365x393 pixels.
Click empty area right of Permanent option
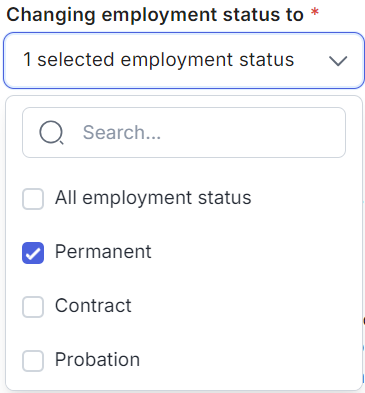pos(253,252)
